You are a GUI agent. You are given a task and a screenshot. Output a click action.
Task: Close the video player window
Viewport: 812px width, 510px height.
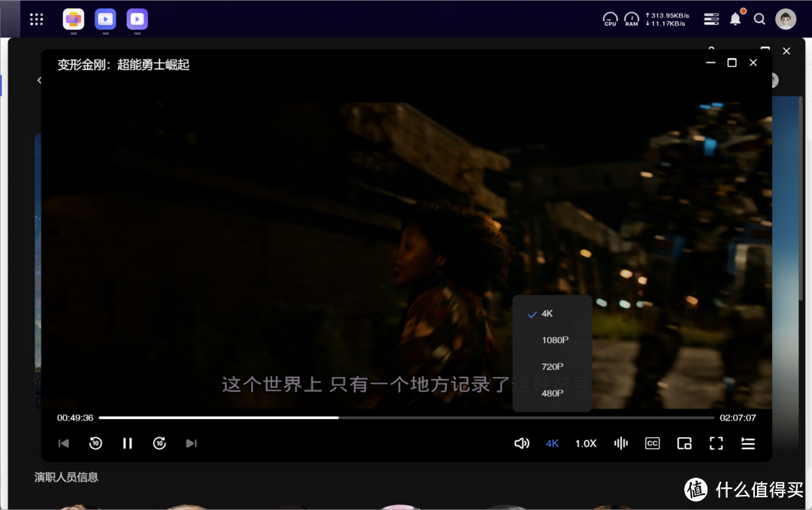coord(753,62)
